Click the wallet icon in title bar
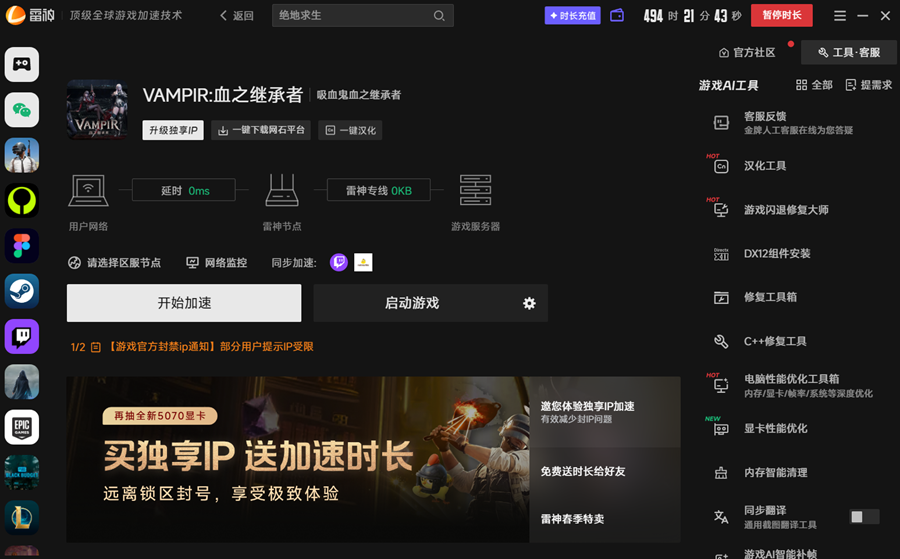Image resolution: width=900 pixels, height=559 pixels. tap(617, 16)
